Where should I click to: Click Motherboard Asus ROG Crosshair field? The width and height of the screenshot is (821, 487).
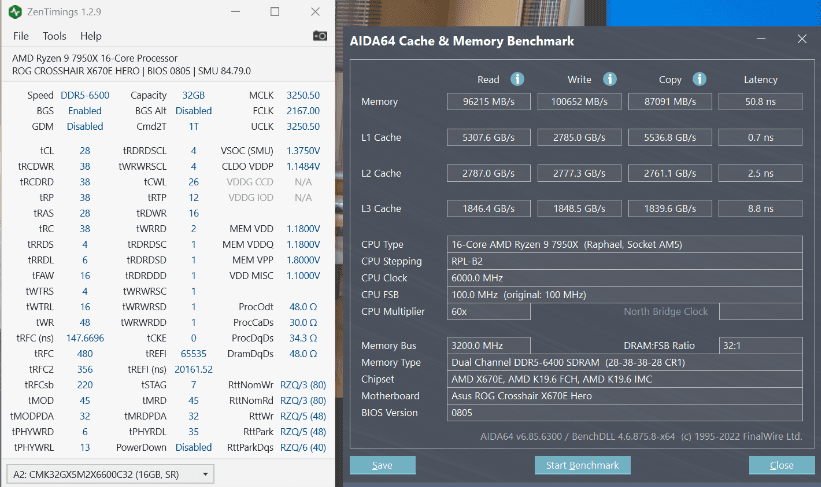point(625,396)
